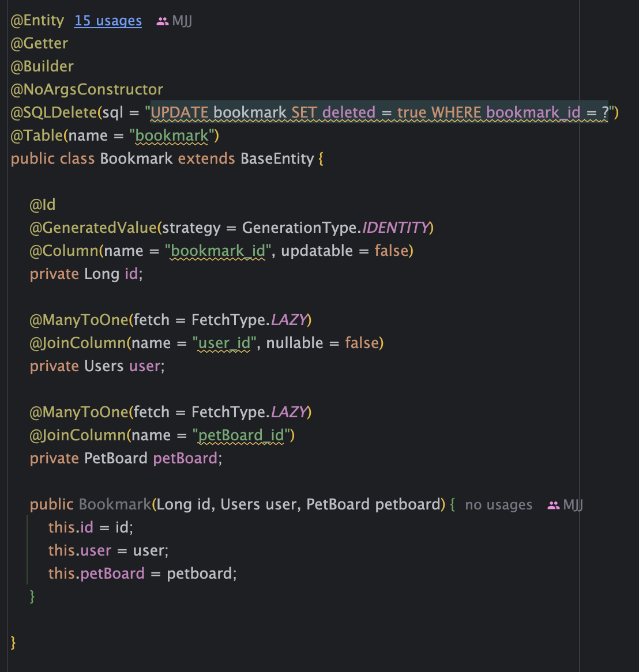Click the "user_id" column name string
The image size is (639, 672).
224,343
